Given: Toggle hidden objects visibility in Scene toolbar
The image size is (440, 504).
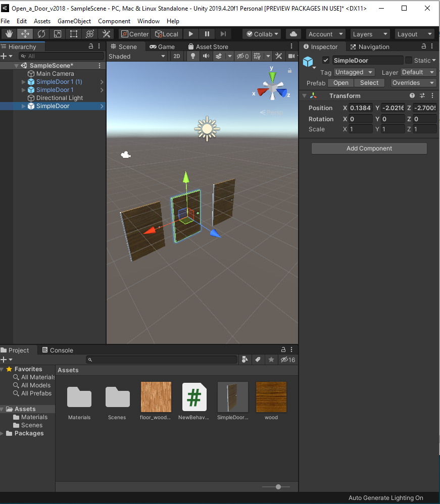Looking at the screenshot, I should pos(243,56).
